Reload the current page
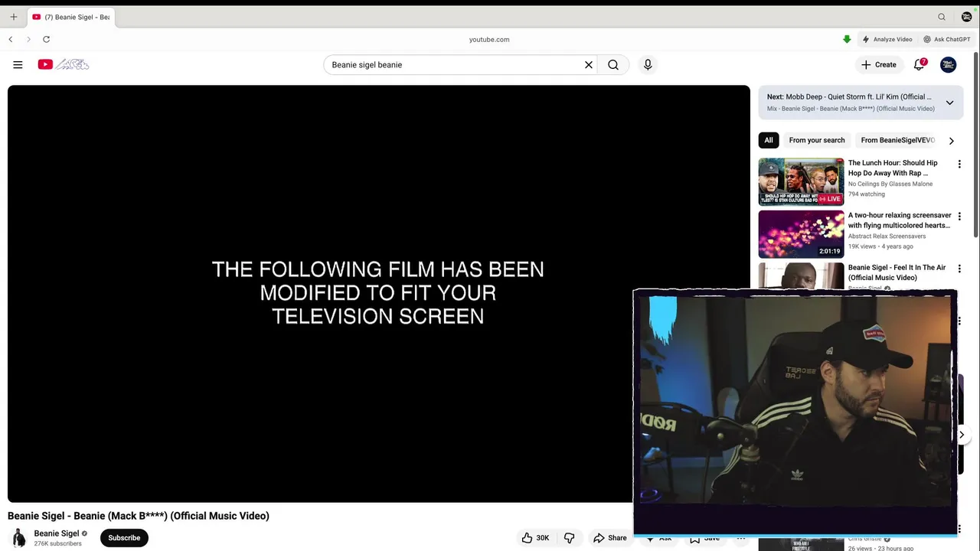This screenshot has width=980, height=551. [x=47, y=39]
